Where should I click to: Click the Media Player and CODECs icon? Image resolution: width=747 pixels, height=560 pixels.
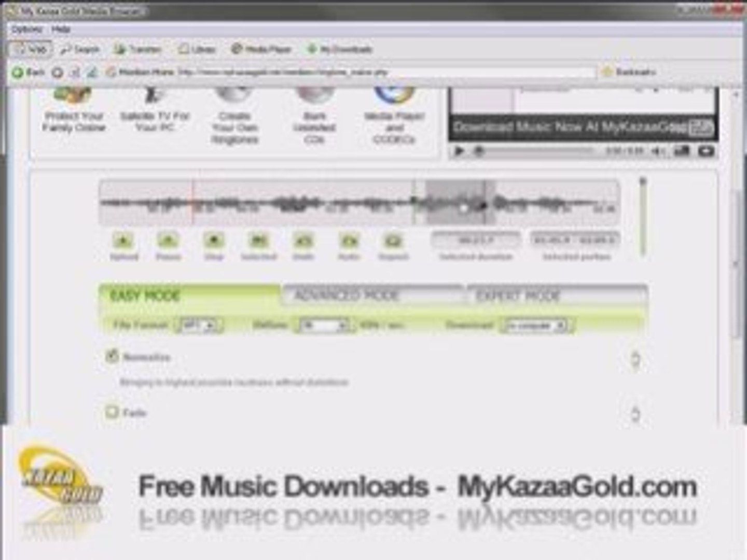(394, 96)
